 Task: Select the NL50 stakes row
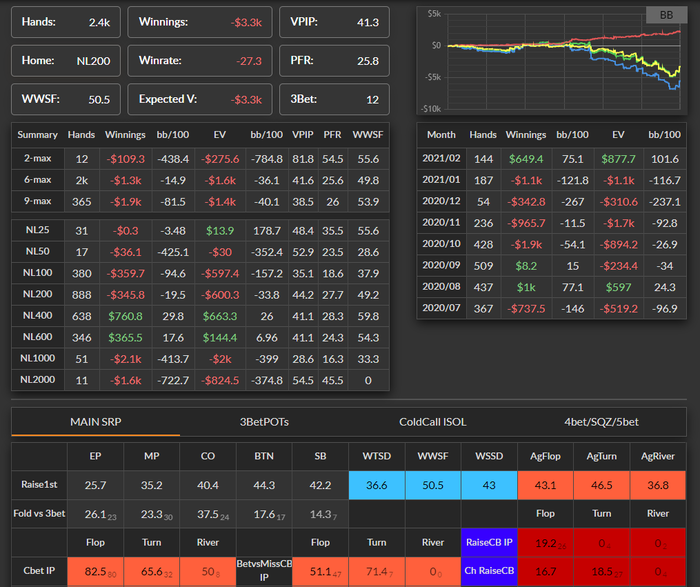200,252
